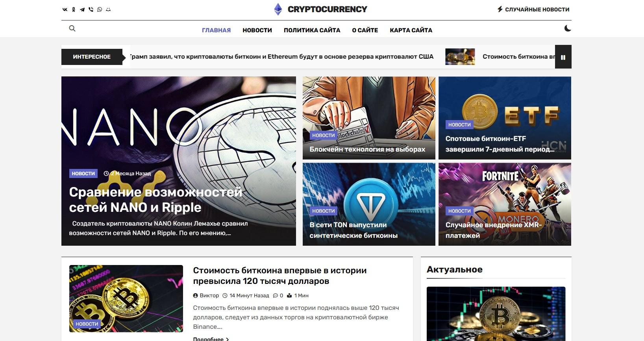Open Случайные новости with lightning icon
This screenshot has height=341, width=644.
533,9
